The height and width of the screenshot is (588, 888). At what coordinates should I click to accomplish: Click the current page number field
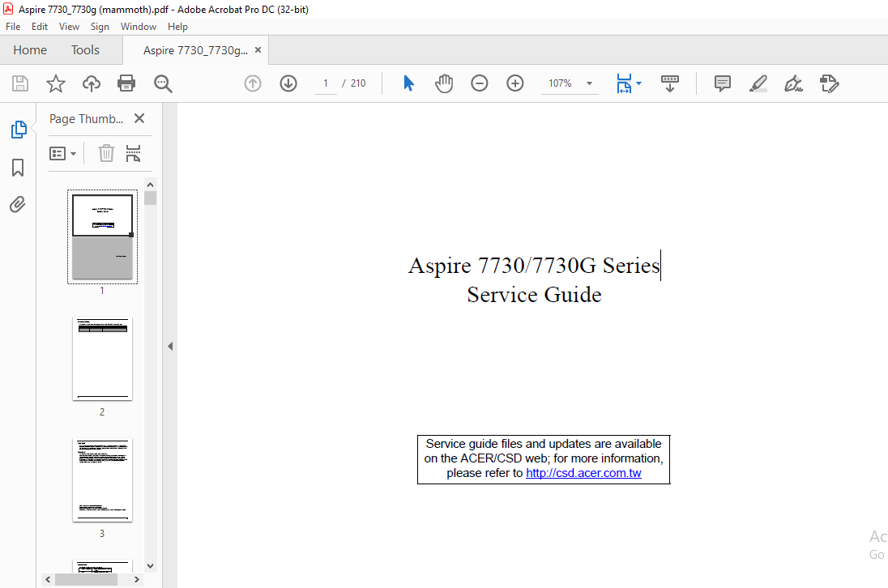[326, 83]
